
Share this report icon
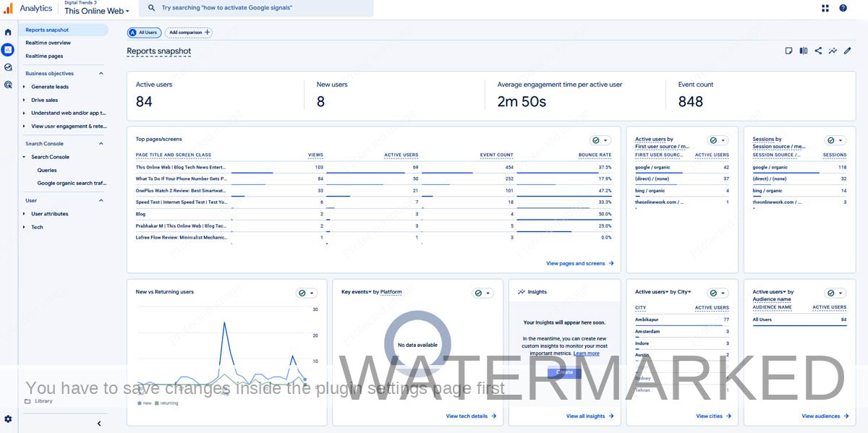pyautogui.click(x=818, y=51)
